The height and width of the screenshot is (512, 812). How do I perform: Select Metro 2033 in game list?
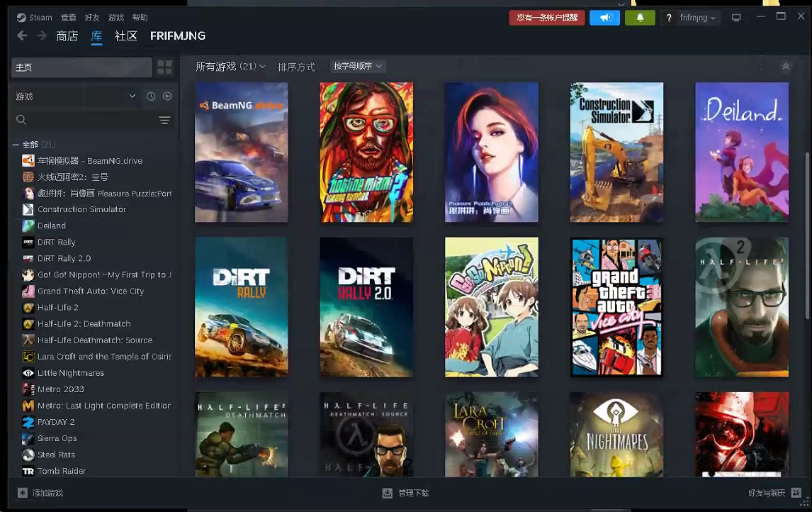(61, 389)
